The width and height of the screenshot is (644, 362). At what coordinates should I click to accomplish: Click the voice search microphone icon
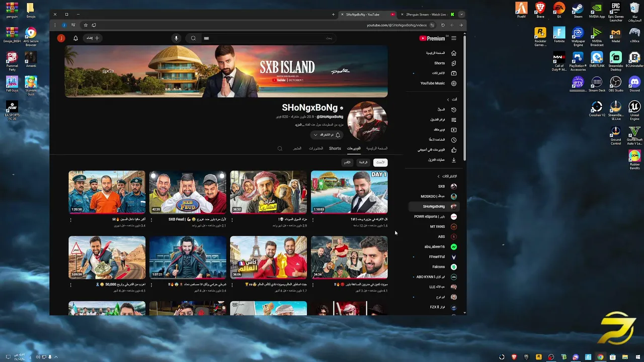tap(176, 38)
